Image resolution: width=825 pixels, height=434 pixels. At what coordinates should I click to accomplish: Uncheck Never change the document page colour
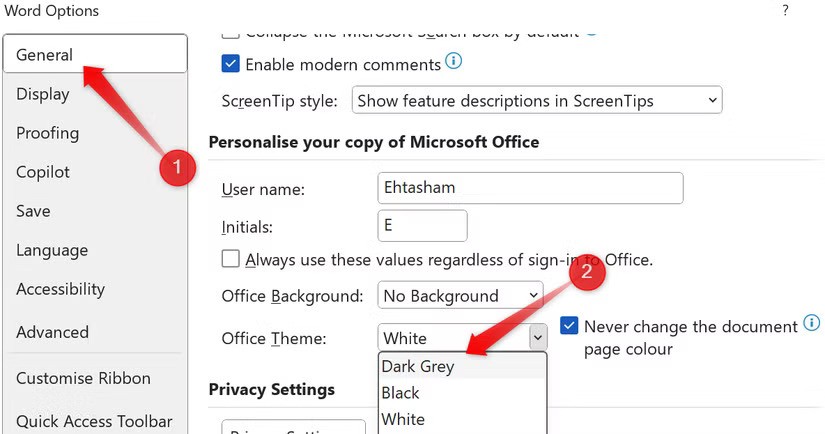[x=569, y=326]
